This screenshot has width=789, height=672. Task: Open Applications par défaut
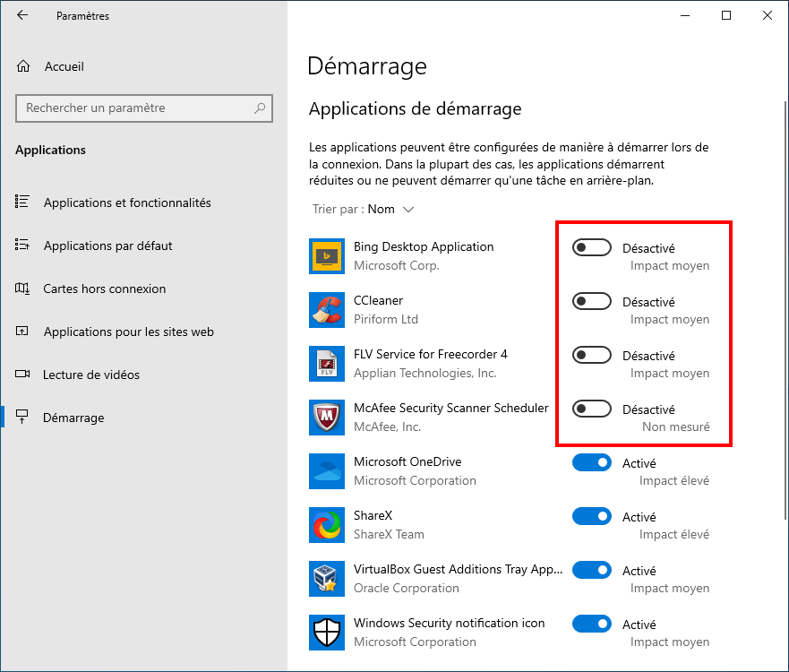pos(107,246)
